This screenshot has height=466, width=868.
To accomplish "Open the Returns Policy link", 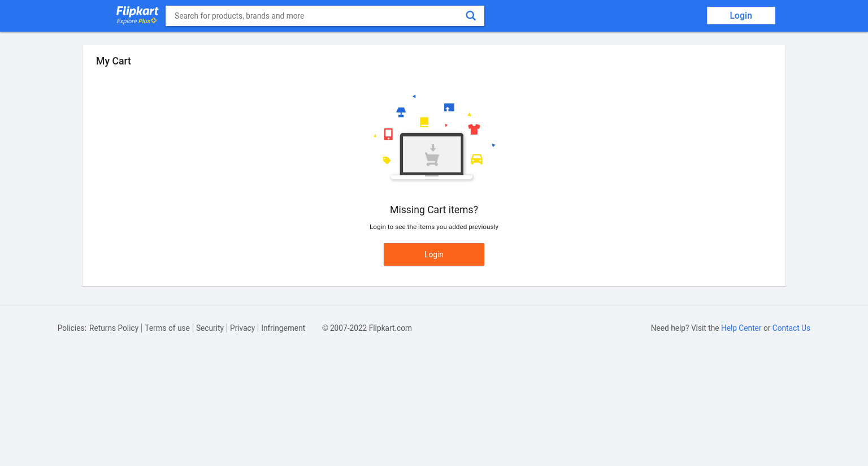I will tap(114, 328).
